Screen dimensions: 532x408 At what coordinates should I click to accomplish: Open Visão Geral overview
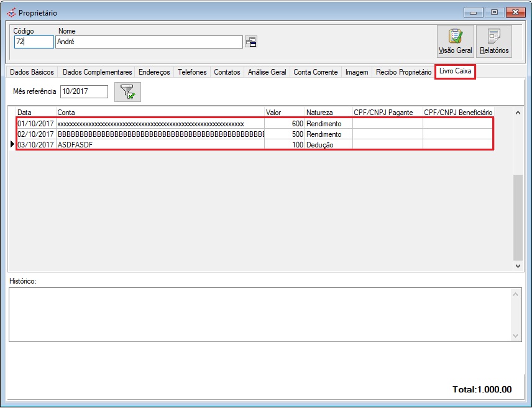pyautogui.click(x=455, y=41)
